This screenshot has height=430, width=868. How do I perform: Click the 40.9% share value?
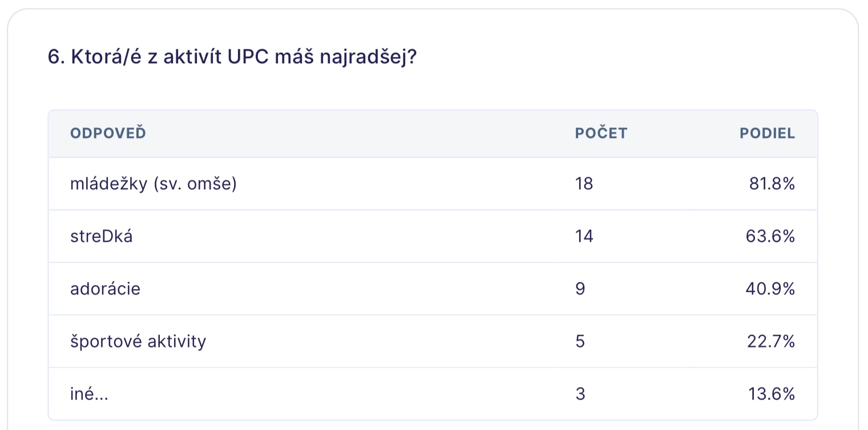point(770,289)
